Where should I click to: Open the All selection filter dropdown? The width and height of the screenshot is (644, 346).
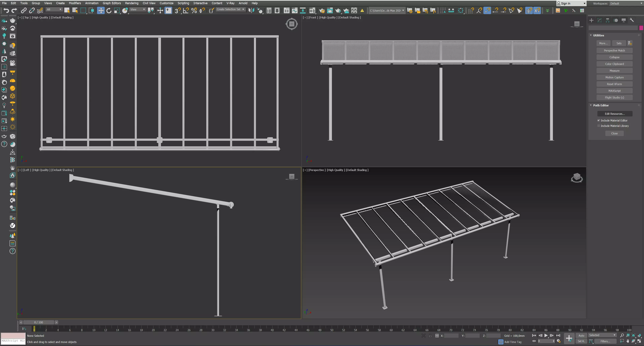tap(54, 10)
